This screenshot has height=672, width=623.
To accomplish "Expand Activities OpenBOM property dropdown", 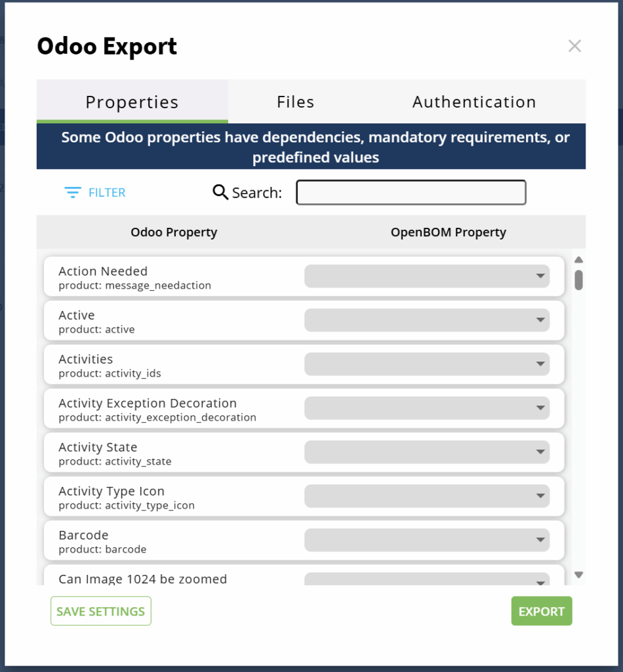I will point(427,364).
